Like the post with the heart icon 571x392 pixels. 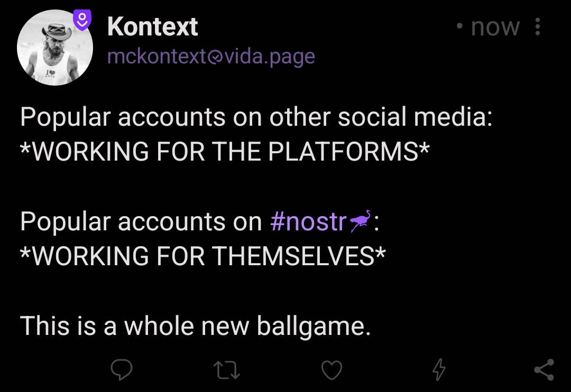click(x=332, y=370)
